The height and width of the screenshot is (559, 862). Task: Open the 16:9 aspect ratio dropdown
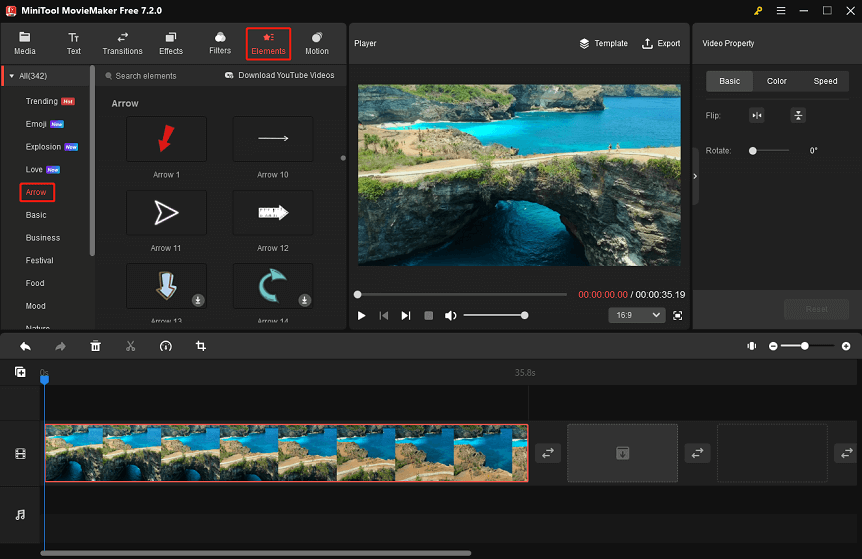click(x=637, y=316)
